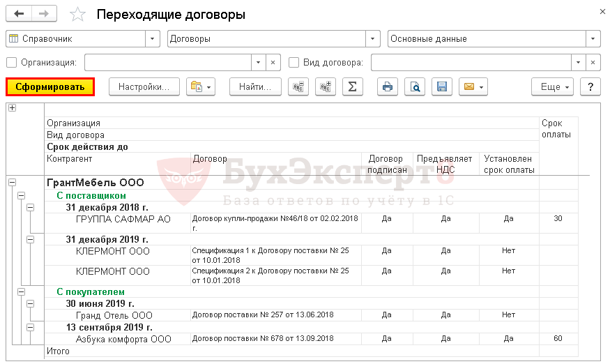Screen dimensions: 610x364
Task: Click inside the Вид договора input field
Action: 471,63
